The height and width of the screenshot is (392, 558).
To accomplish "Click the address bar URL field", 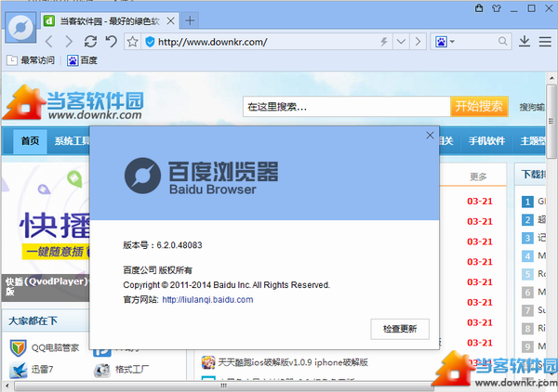I will coord(267,42).
